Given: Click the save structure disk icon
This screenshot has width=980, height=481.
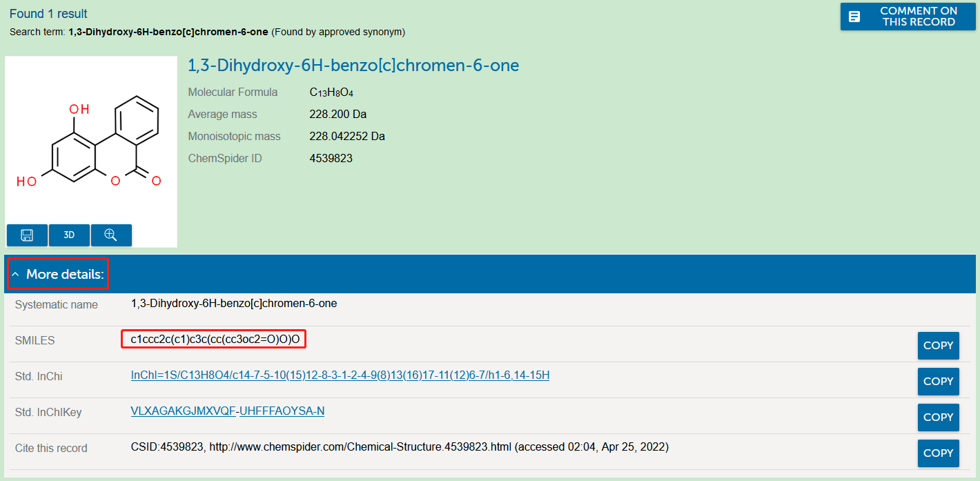Looking at the screenshot, I should point(27,235).
